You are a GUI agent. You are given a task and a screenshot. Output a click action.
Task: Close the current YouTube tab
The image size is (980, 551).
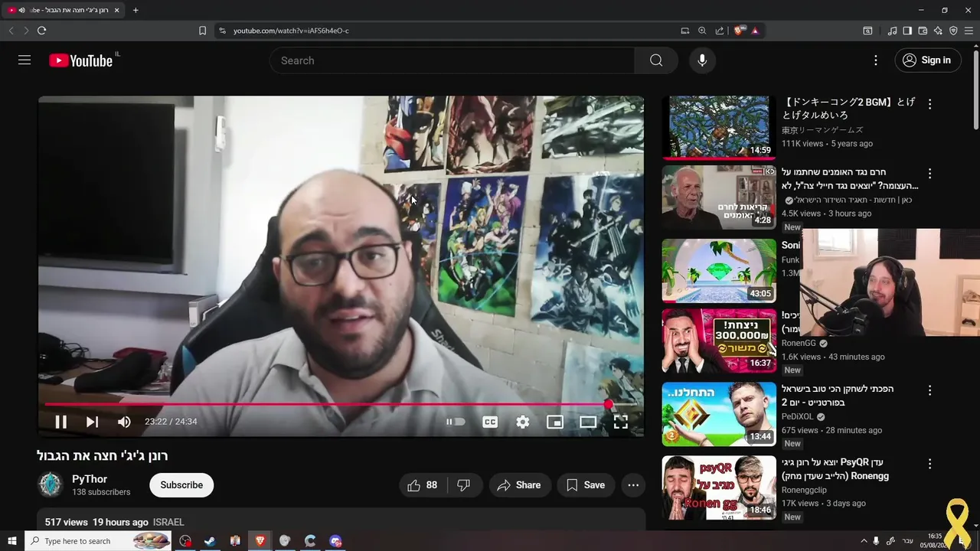[x=117, y=10]
